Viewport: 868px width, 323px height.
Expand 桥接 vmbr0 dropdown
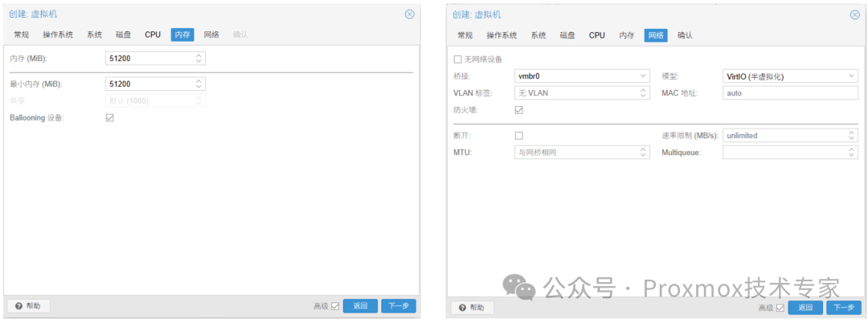tap(643, 76)
